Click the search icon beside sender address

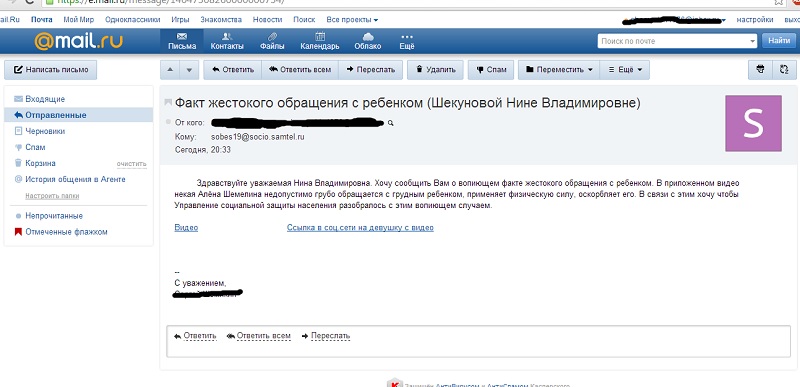(x=391, y=123)
